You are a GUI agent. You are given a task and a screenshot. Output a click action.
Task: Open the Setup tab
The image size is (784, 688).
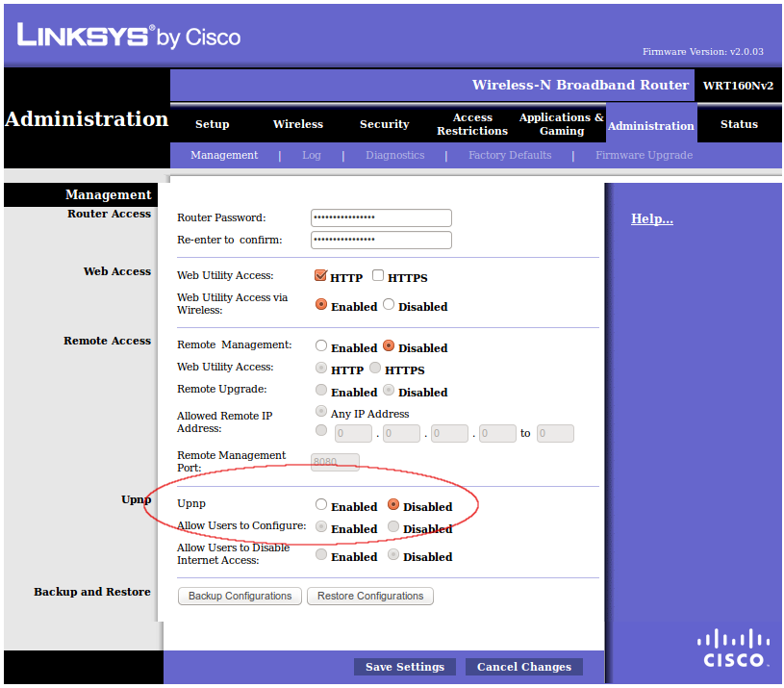coord(212,124)
